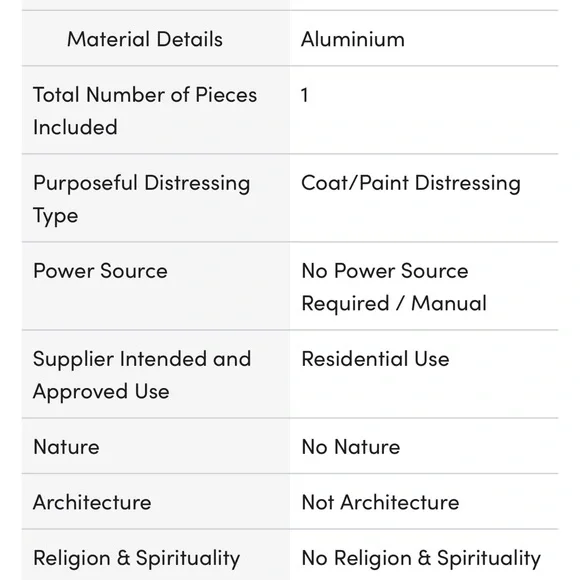Click the word Included in pieces label
Image resolution: width=580 pixels, height=580 pixels.
(x=75, y=127)
